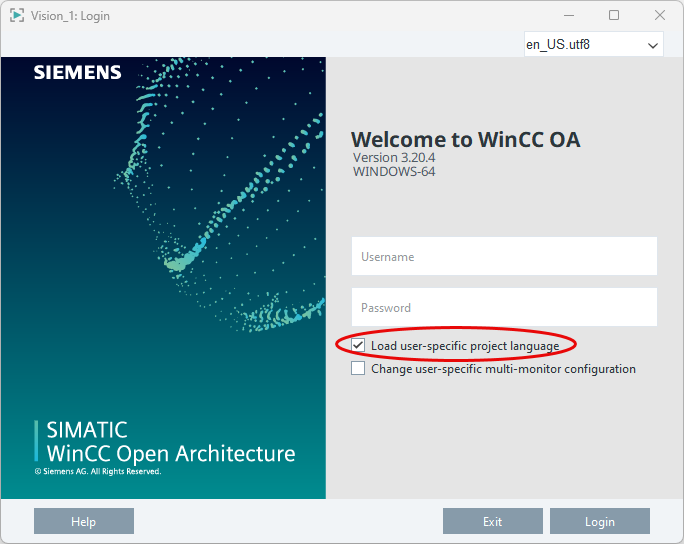Open the en_US.utf8 language dropdown
The width and height of the screenshot is (684, 544).
[x=585, y=45]
